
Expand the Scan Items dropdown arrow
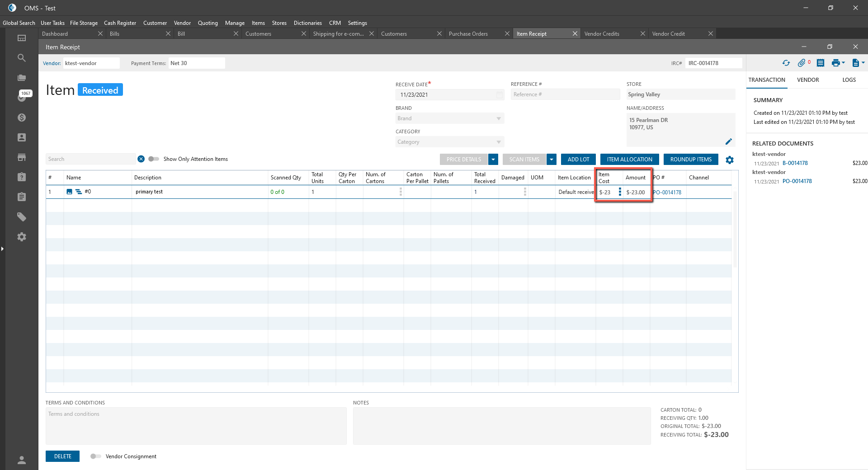[x=551, y=160]
